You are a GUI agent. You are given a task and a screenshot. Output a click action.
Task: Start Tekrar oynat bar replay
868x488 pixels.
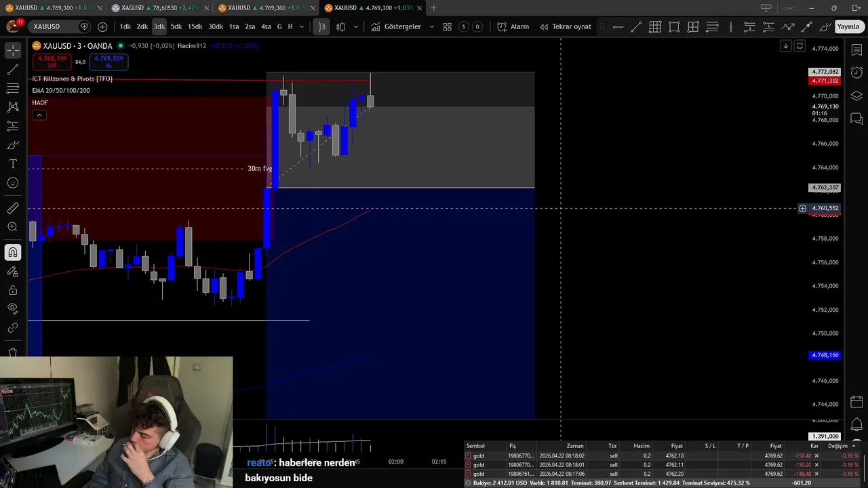click(x=566, y=26)
